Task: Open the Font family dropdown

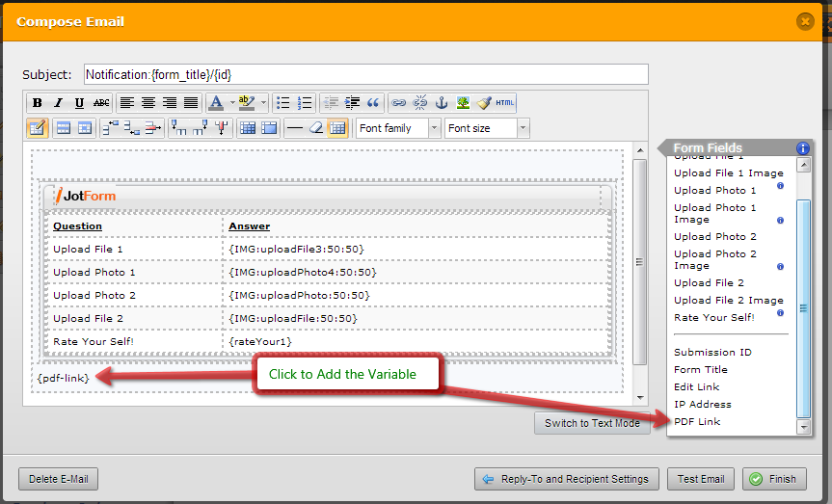Action: click(397, 128)
